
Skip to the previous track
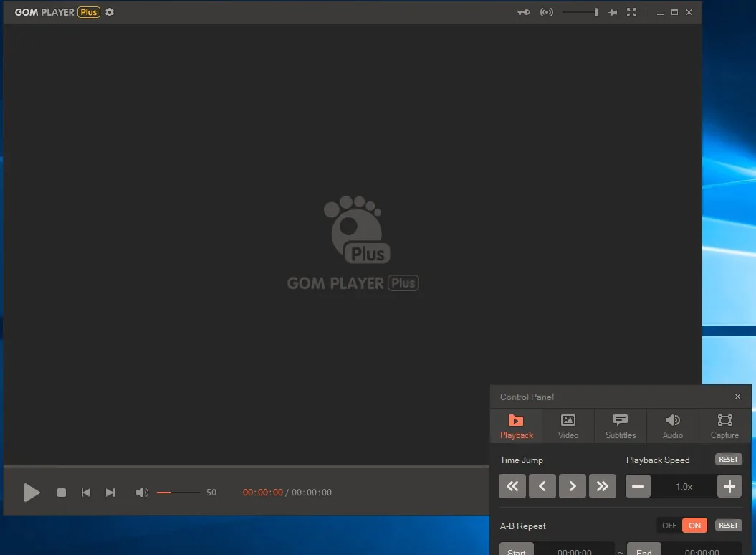(x=86, y=493)
